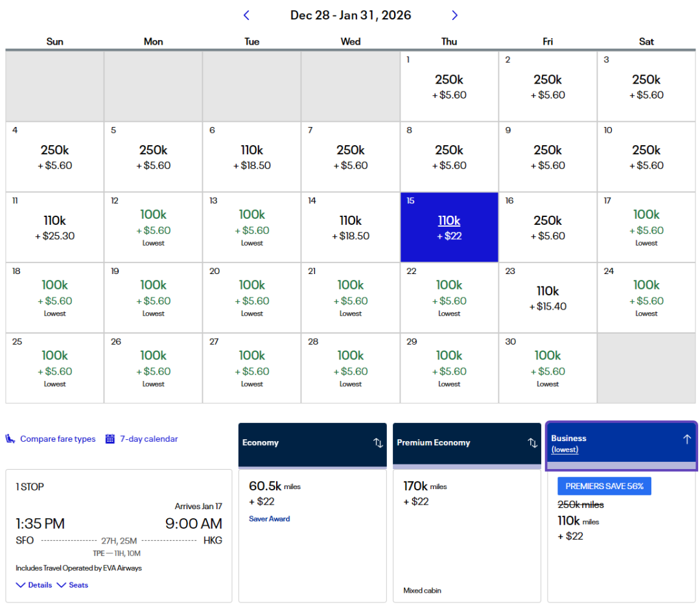Select January 12 with 100k lowest fare

154,227
